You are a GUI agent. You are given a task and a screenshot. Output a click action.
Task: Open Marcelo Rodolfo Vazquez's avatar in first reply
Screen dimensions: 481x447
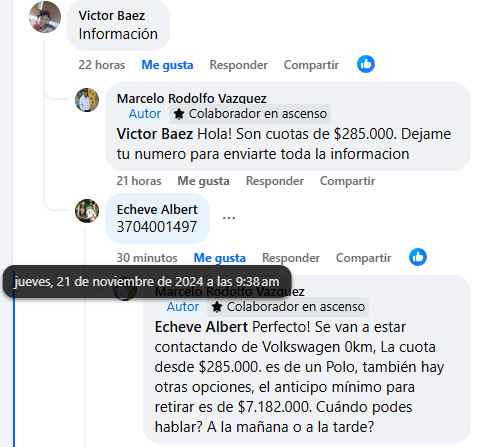click(x=87, y=100)
